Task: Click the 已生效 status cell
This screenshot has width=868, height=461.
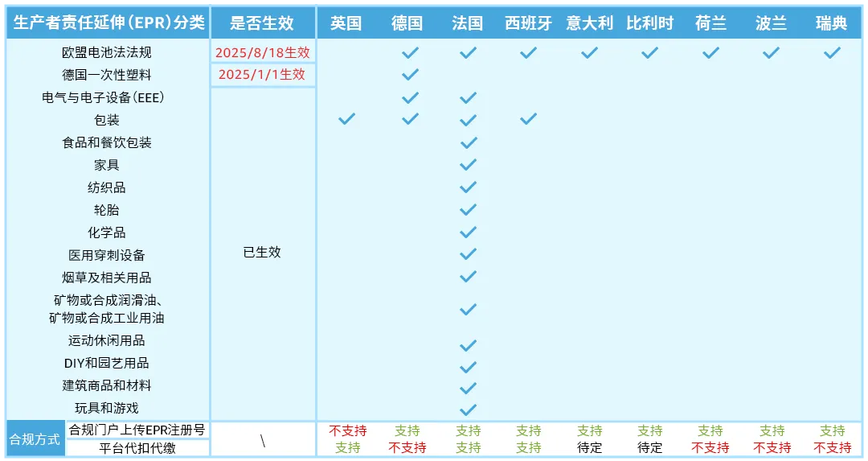Action: tap(262, 253)
